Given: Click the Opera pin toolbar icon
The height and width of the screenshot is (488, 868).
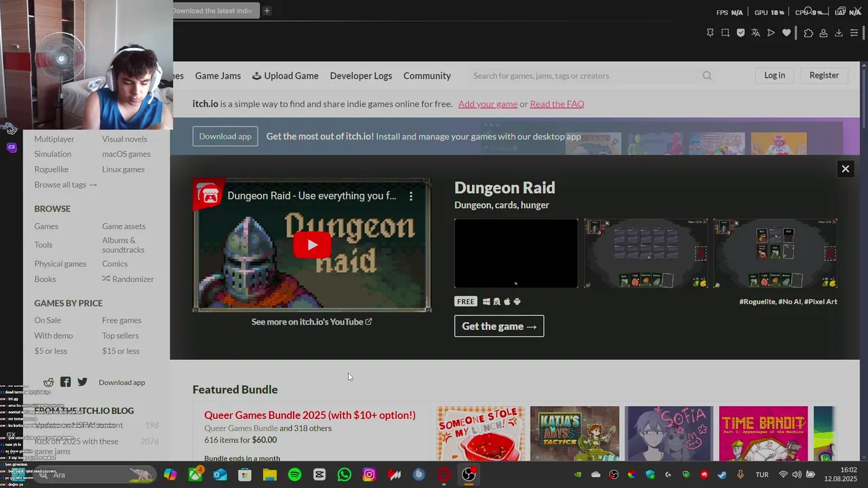Looking at the screenshot, I should (710, 33).
